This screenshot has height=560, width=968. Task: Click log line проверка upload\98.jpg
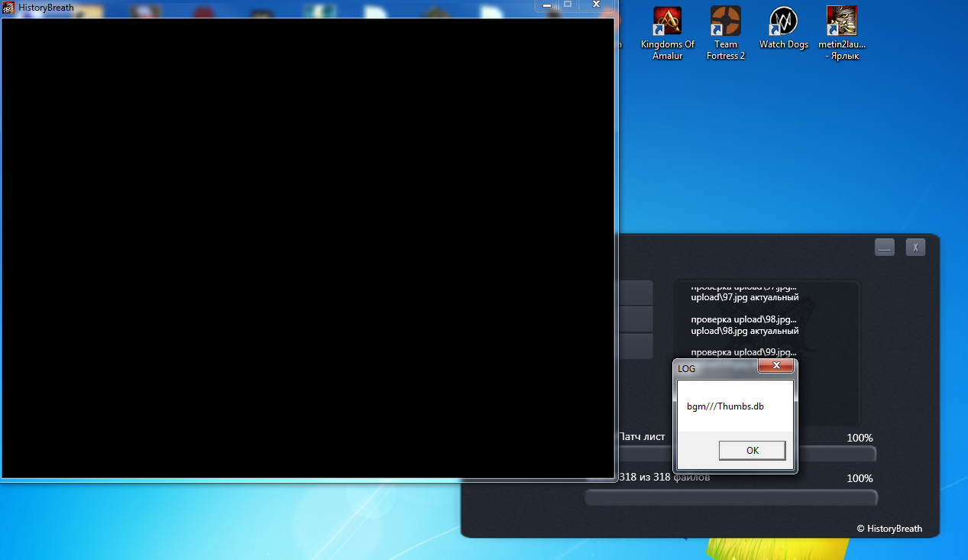click(x=744, y=319)
